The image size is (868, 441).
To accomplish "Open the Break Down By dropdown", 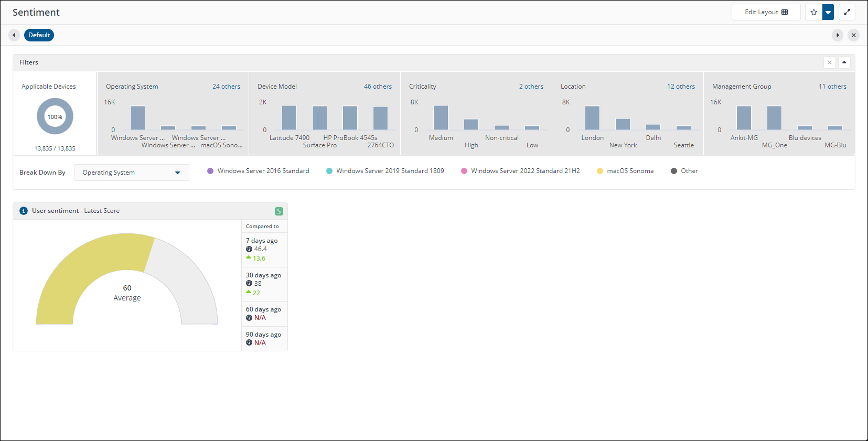I will click(x=131, y=173).
